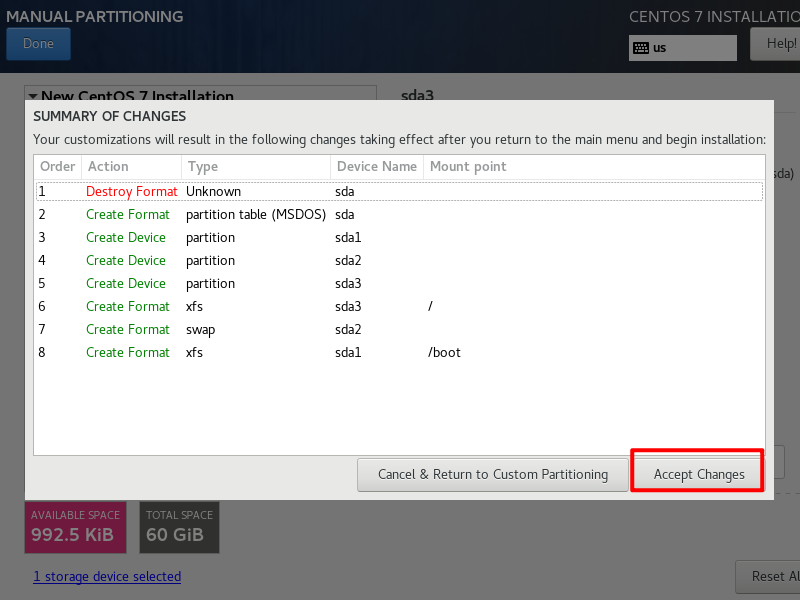Sort by the Type column header
This screenshot has width=800, height=600.
click(256, 166)
